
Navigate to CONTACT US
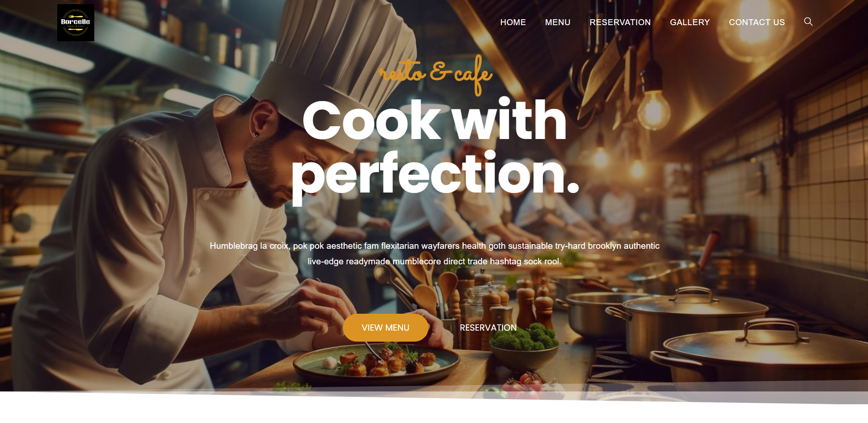[x=757, y=22]
